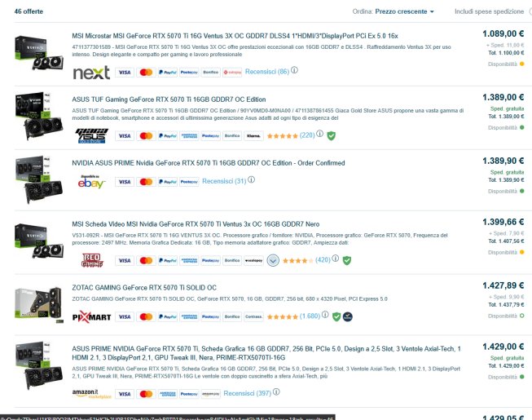Viewport: 532px width, 420px height.
Task: Click the MSI Microstar Ventus product thumbnail
Action: [39, 53]
